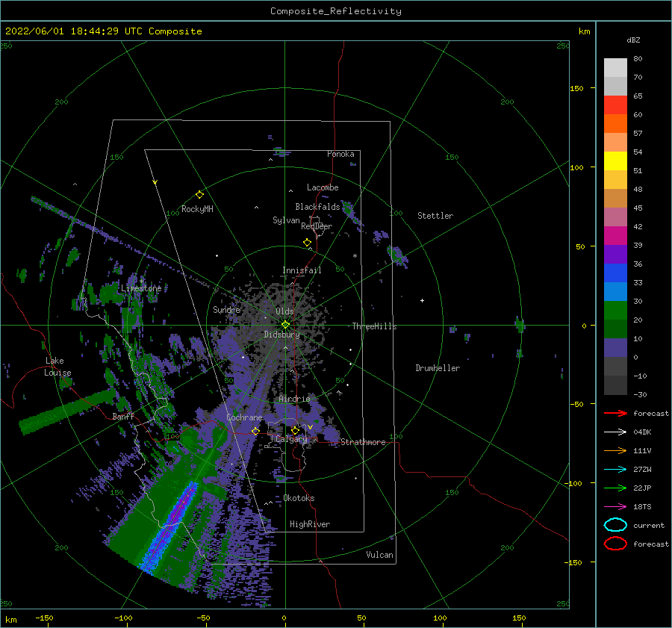The height and width of the screenshot is (628, 672).
Task: Select the 70-80 dBZ light gray swatch
Action: pyautogui.click(x=615, y=68)
